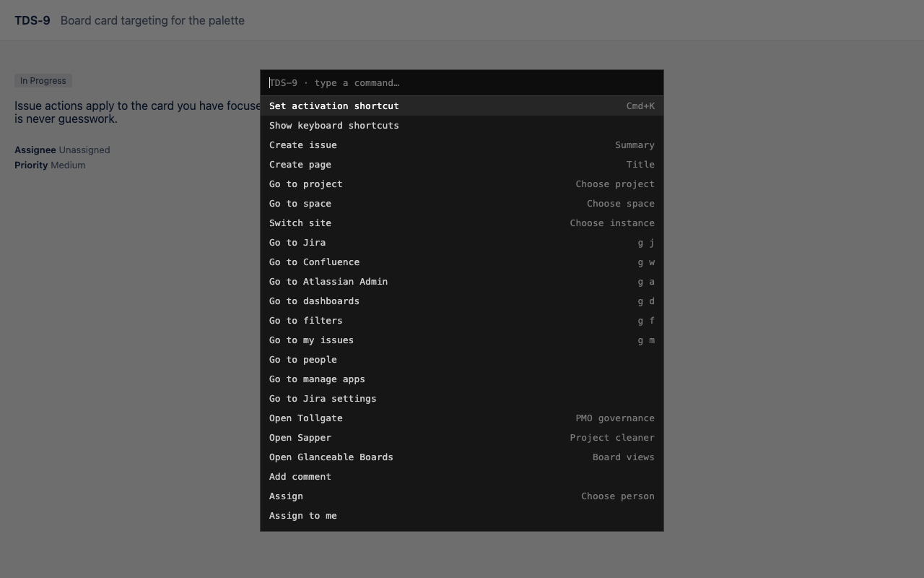Click the Priority Medium field
This screenshot has width=924, height=578.
point(50,165)
